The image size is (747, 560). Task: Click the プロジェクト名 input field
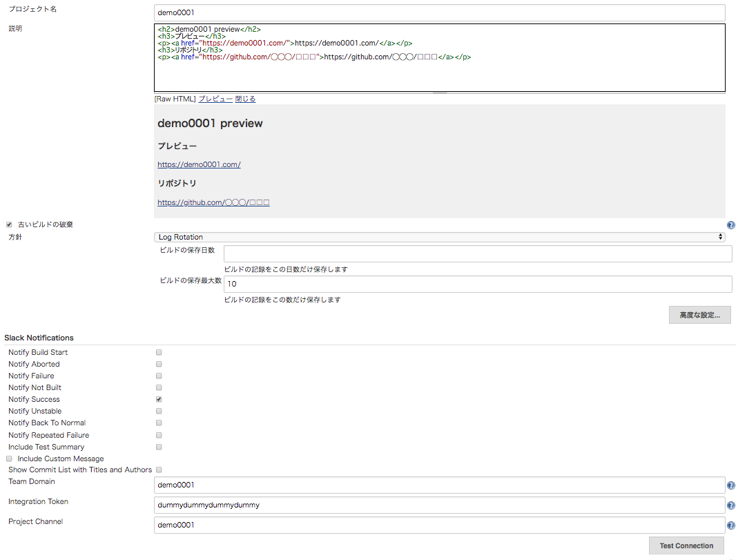point(440,12)
